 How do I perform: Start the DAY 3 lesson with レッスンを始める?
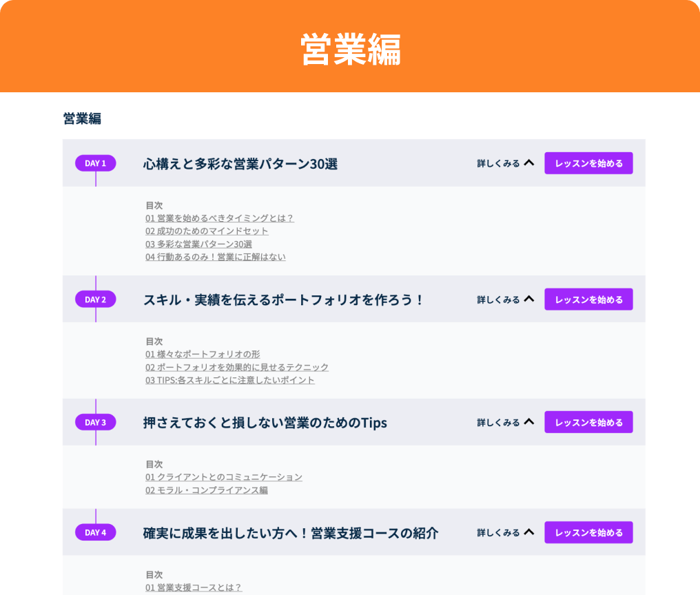588,422
